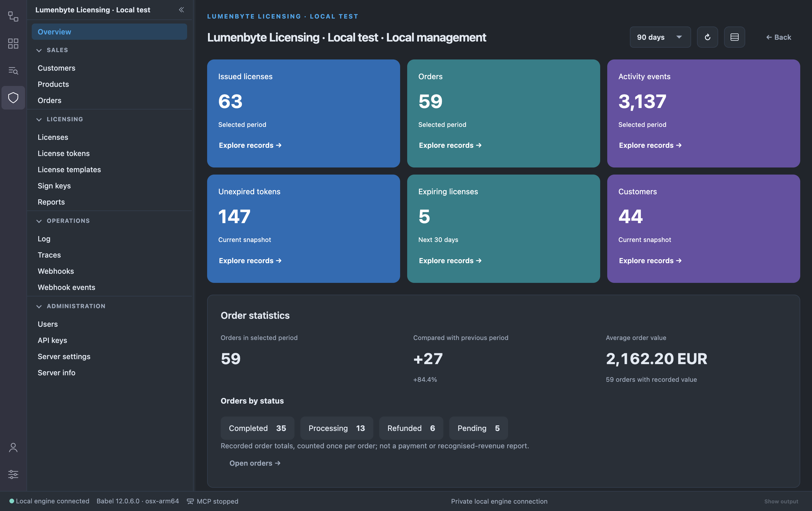Image resolution: width=812 pixels, height=511 pixels.
Task: Click Show output in status bar
Action: tap(781, 501)
